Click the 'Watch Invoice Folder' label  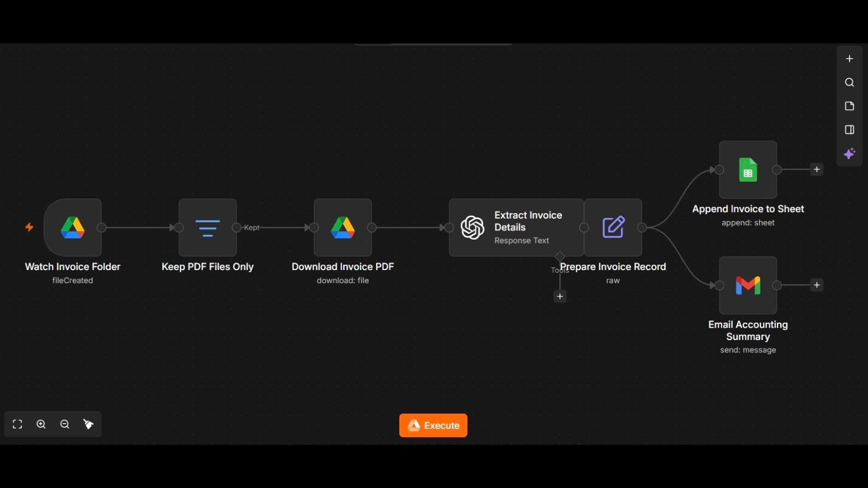(73, 267)
